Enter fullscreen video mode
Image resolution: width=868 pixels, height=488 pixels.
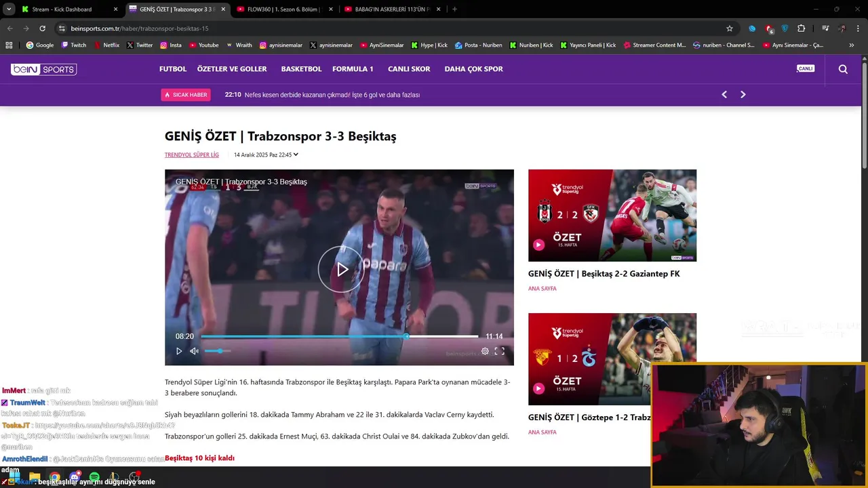tap(500, 351)
